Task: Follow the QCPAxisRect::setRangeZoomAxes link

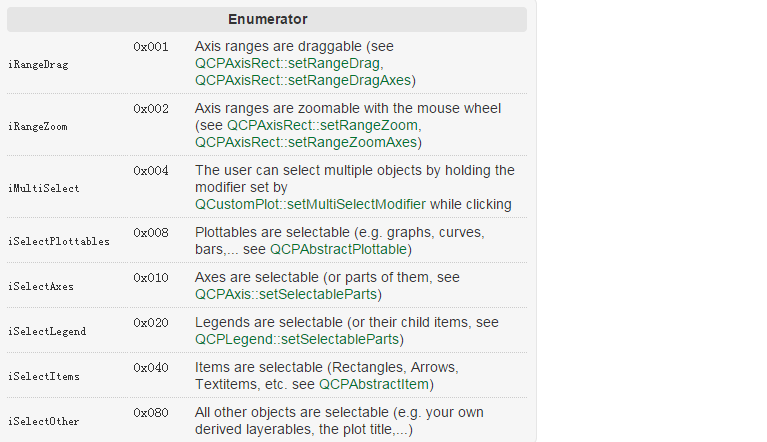Action: coord(306,142)
